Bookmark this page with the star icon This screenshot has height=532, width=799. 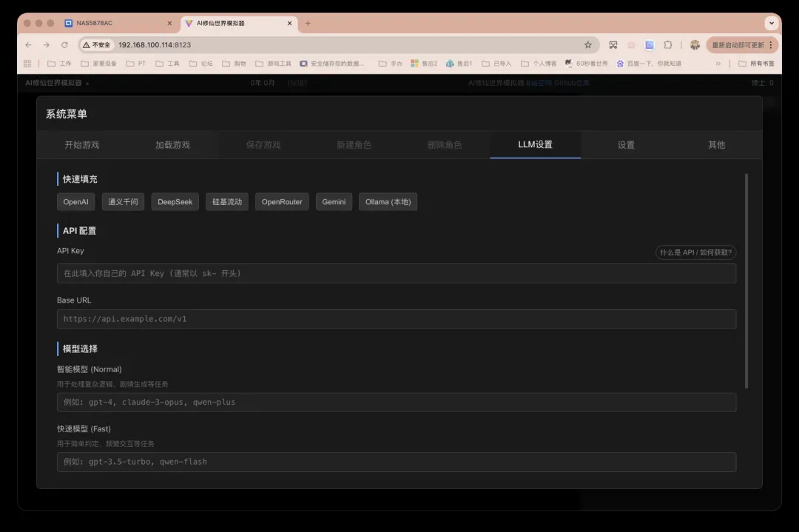[x=587, y=45]
